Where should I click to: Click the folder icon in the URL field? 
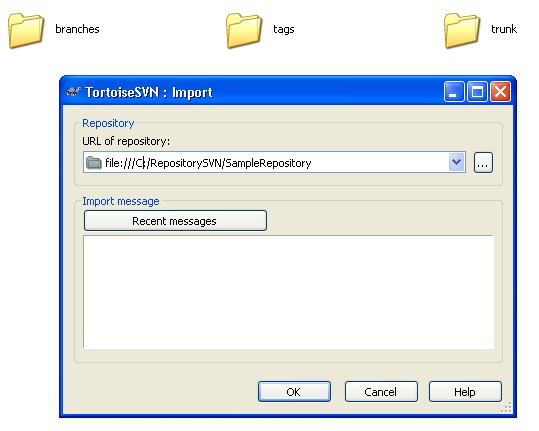[94, 163]
